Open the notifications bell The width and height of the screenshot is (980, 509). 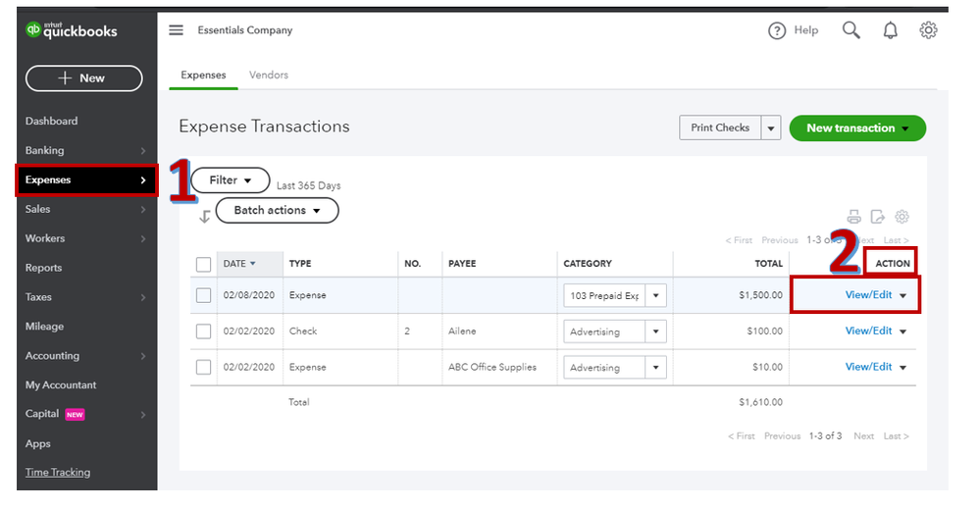click(x=890, y=30)
